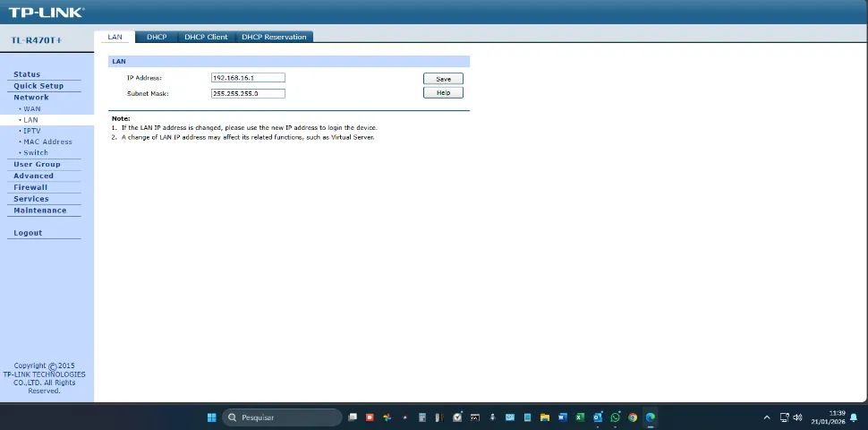This screenshot has width=868, height=430.
Task: Click the TP-LINK logo in header
Action: 46,13
